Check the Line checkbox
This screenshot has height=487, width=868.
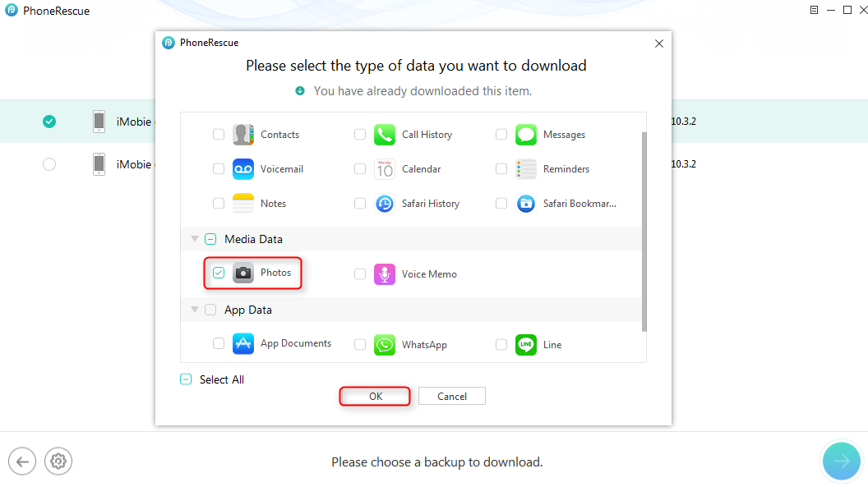(x=501, y=344)
